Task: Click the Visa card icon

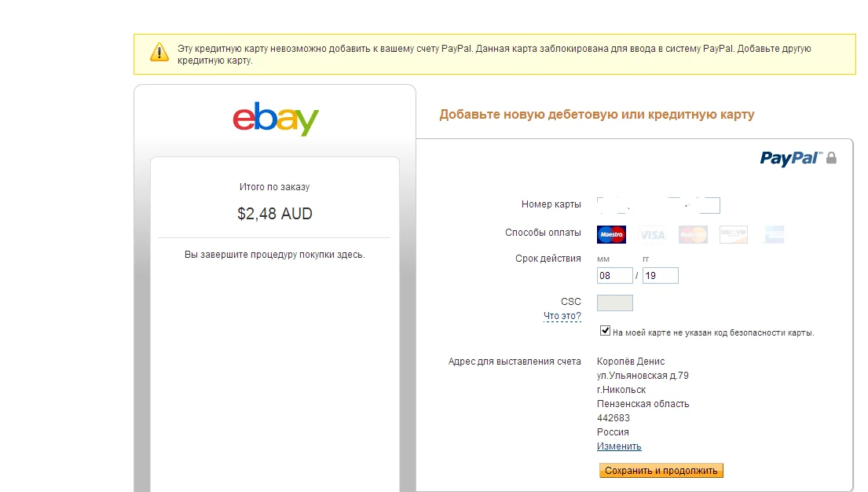Action: (652, 234)
